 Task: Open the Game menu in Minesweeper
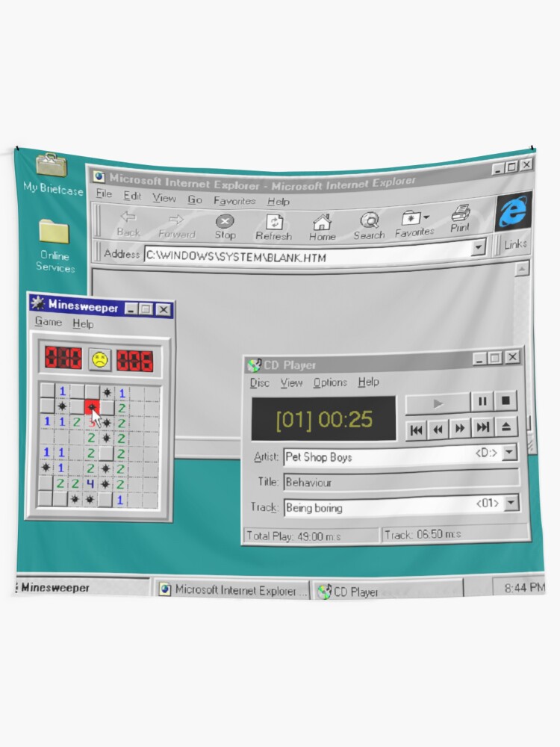click(x=49, y=323)
